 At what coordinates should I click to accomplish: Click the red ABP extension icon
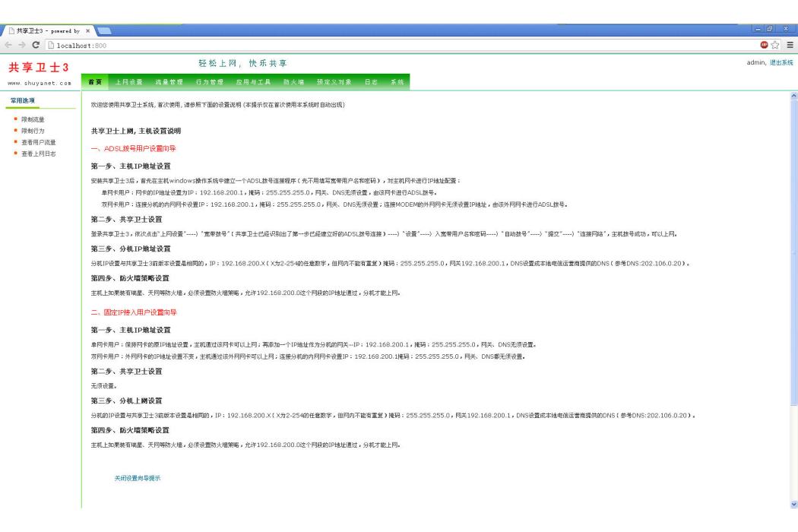click(x=764, y=45)
